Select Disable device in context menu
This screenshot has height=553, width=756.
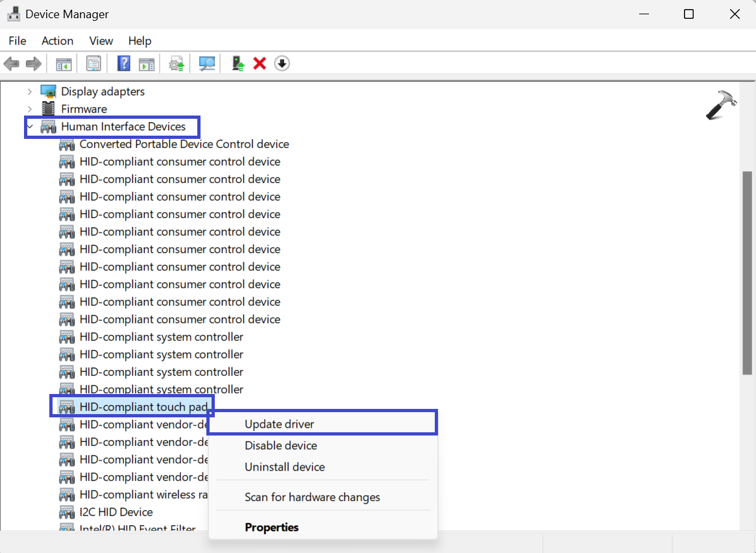[x=280, y=445]
